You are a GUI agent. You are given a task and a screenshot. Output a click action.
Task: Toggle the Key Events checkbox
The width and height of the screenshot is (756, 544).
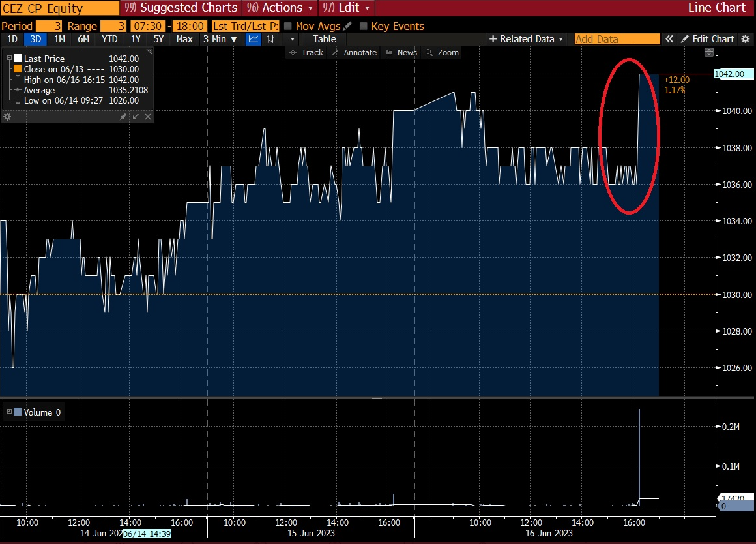364,26
